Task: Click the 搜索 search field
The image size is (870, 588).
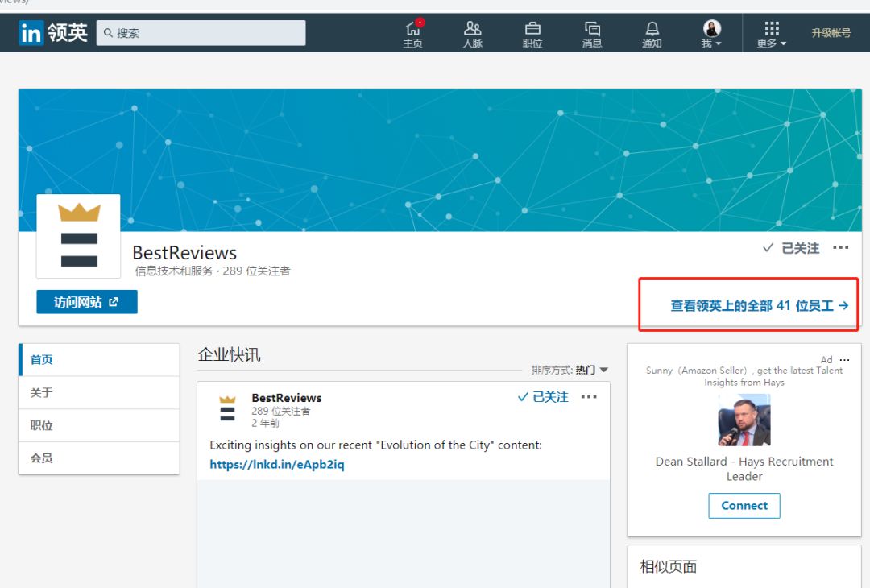Action: click(201, 33)
